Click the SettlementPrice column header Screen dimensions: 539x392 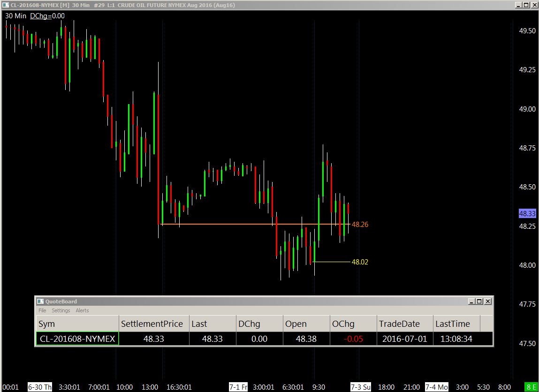pyautogui.click(x=154, y=324)
